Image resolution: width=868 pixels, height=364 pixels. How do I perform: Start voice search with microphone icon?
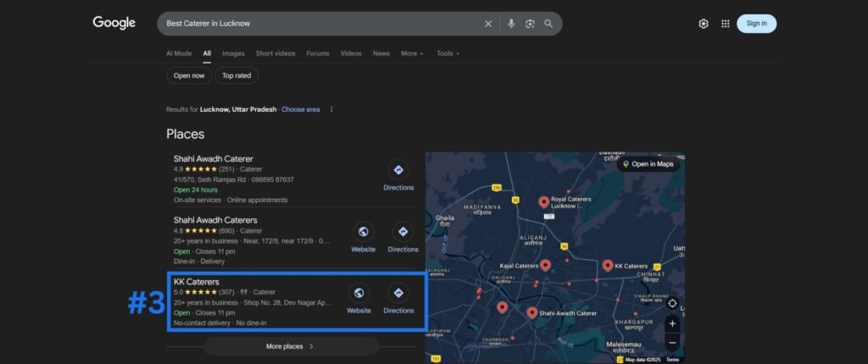click(x=511, y=24)
